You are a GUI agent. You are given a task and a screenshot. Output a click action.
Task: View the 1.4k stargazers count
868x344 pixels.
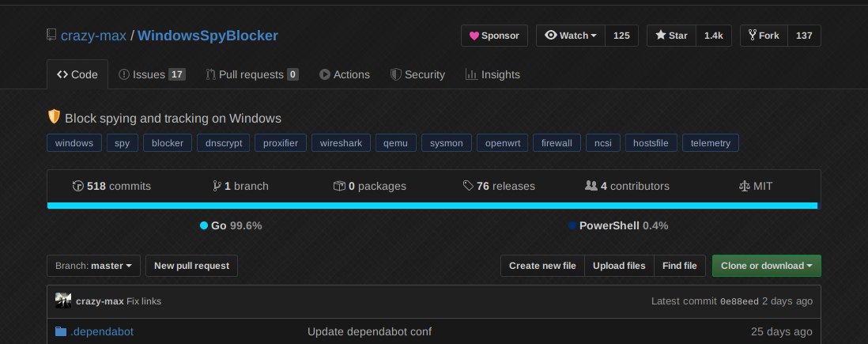[714, 36]
